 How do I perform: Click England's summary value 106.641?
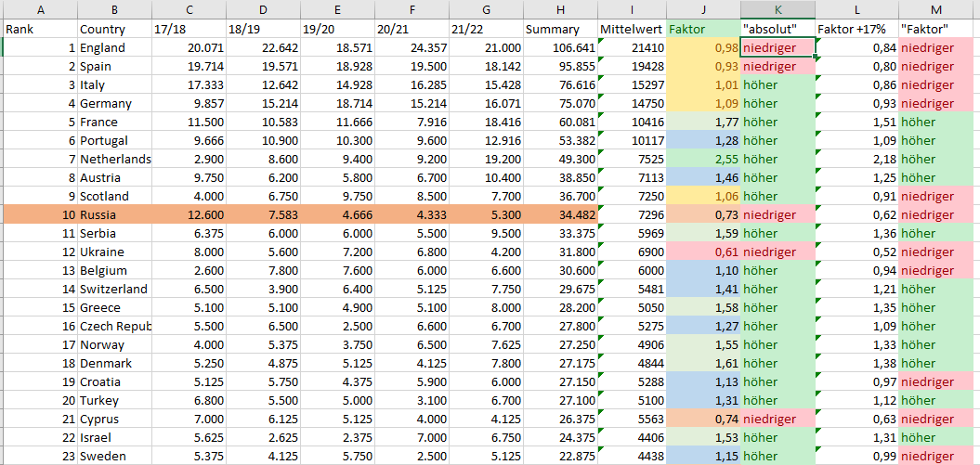(x=561, y=48)
